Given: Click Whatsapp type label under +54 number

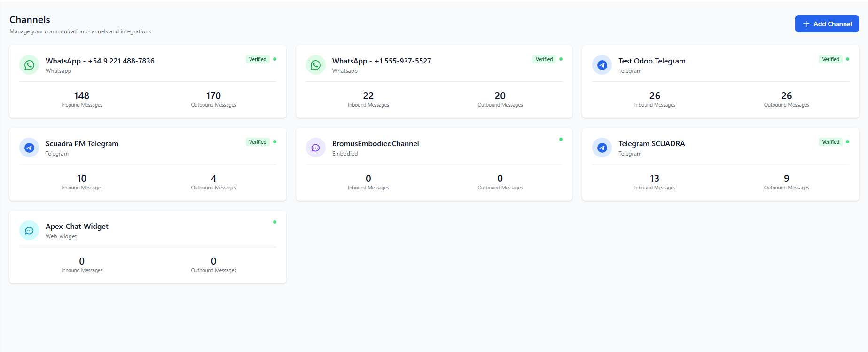Looking at the screenshot, I should (x=58, y=71).
